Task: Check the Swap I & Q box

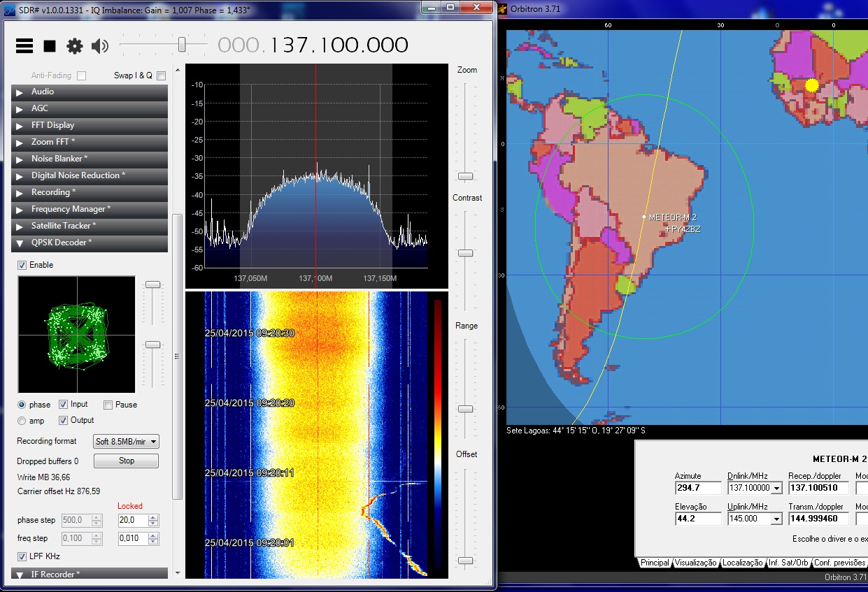Action: pyautogui.click(x=161, y=75)
